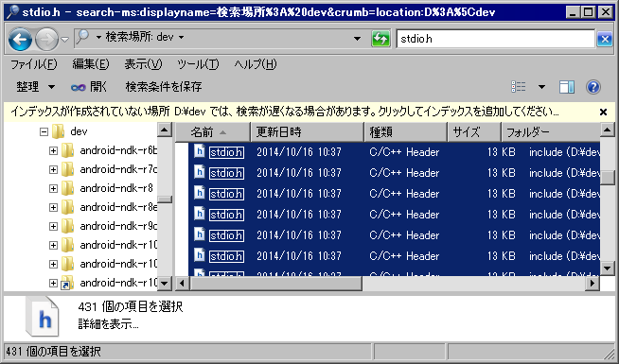Open the view options dropdown arrow
This screenshot has height=364, width=619.
pos(541,87)
